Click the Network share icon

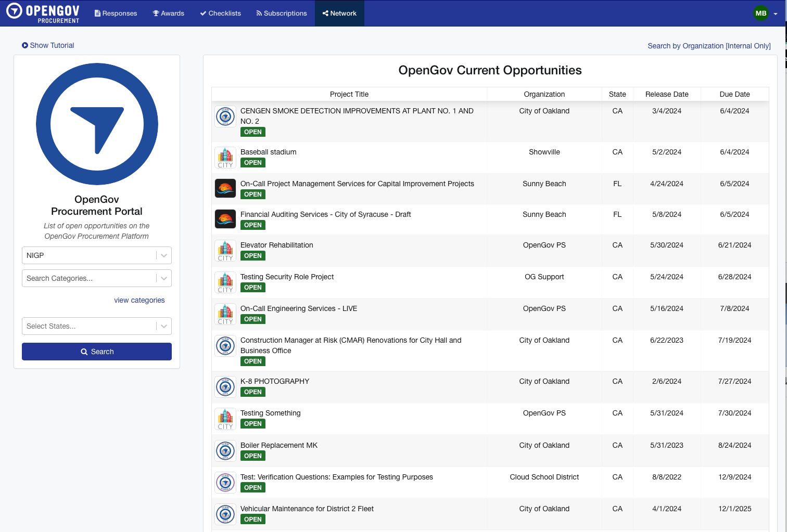click(326, 13)
